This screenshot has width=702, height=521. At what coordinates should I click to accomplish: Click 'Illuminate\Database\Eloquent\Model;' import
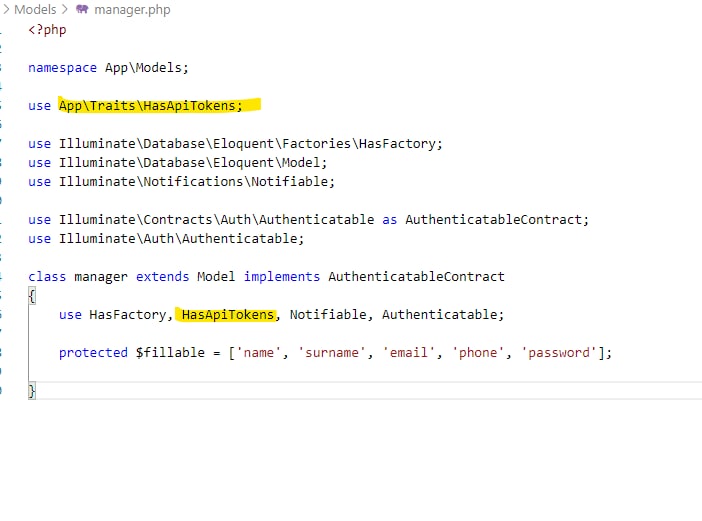193,163
